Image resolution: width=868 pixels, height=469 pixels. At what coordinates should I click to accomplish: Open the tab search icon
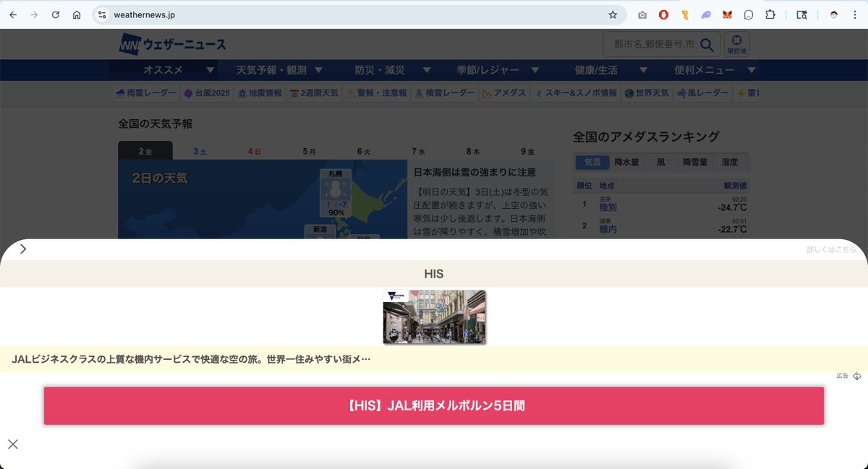(x=801, y=14)
